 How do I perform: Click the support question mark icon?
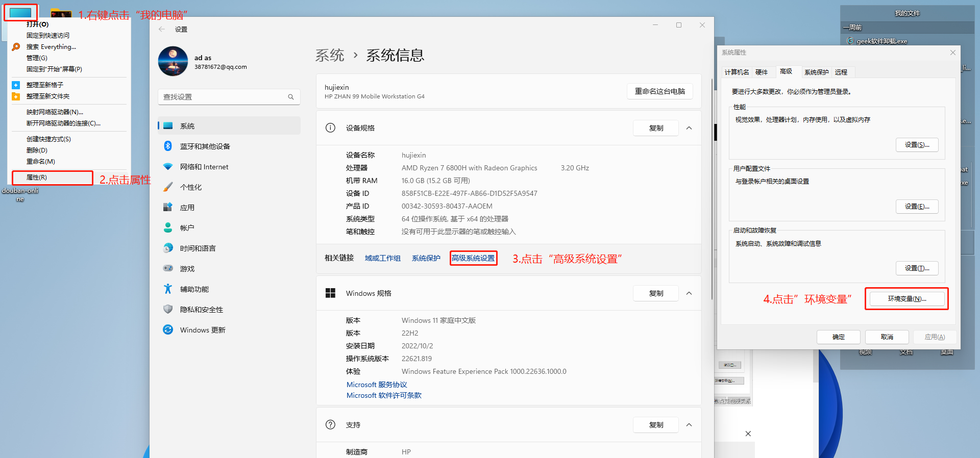pos(330,424)
